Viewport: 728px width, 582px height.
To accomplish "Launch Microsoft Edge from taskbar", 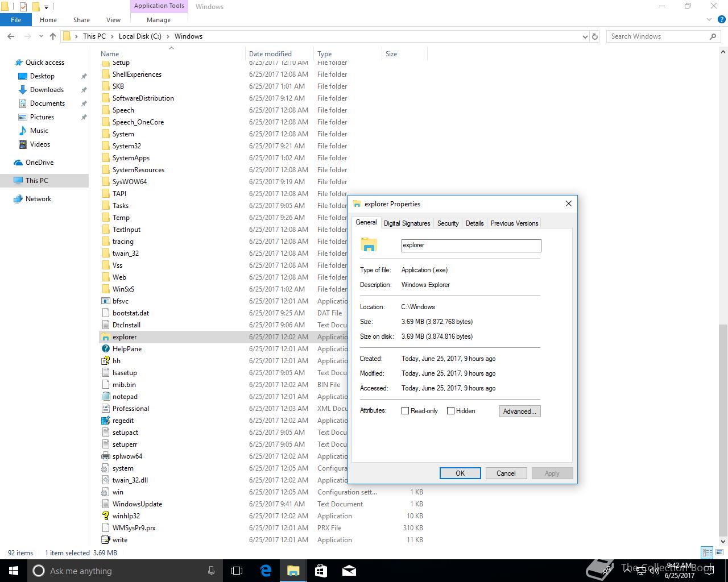I will [x=265, y=571].
